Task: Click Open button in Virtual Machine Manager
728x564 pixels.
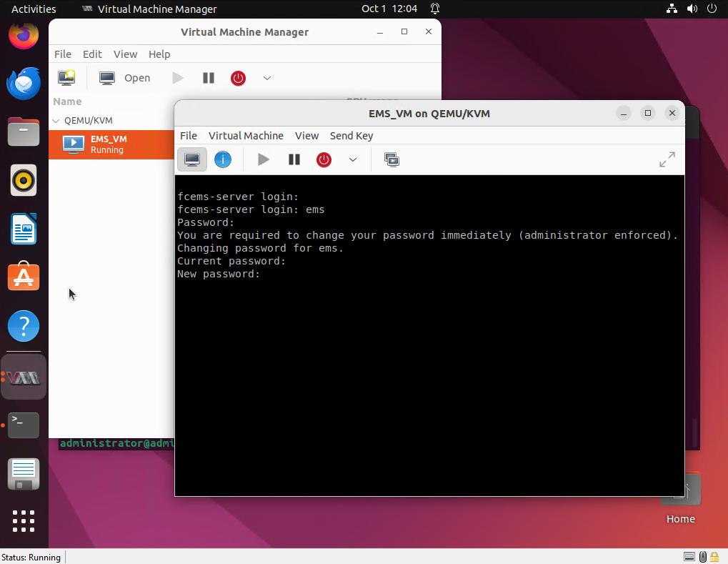Action: [125, 78]
